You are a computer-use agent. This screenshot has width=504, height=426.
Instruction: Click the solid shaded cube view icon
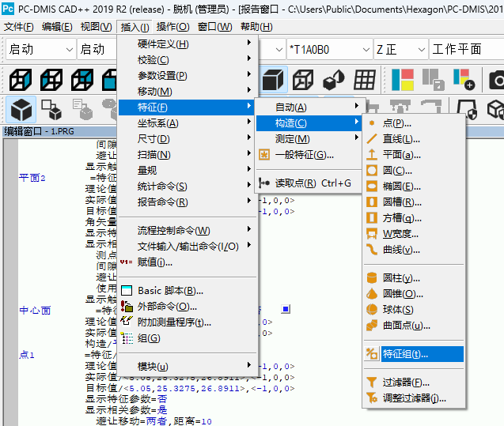pyautogui.click(x=273, y=80)
